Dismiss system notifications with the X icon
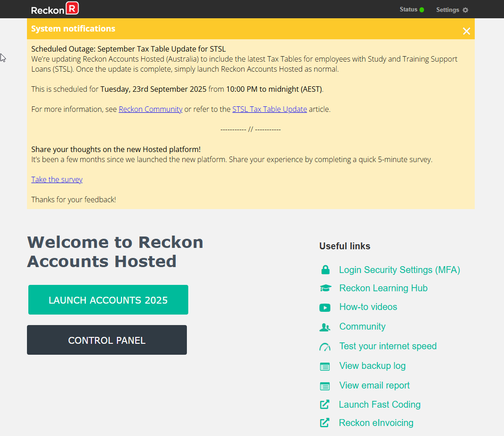This screenshot has width=504, height=436. point(467,31)
